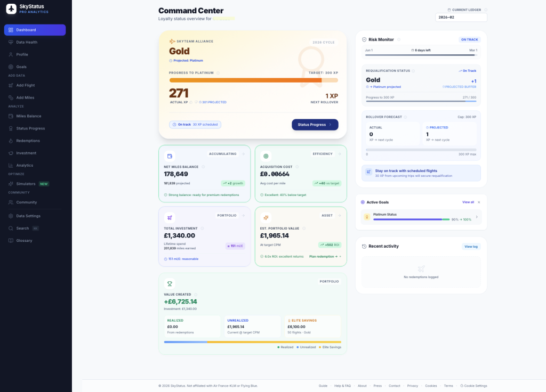Open the arrow next to Asset tag

(340, 216)
